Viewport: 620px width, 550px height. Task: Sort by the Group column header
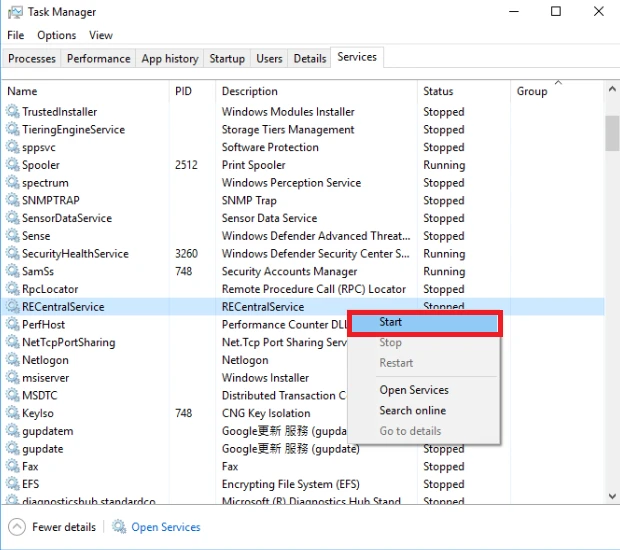(558, 91)
